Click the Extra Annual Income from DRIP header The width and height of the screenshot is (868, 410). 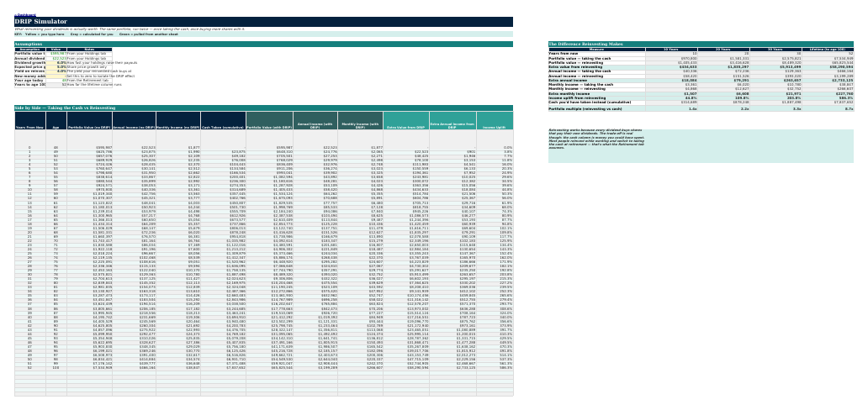point(453,121)
